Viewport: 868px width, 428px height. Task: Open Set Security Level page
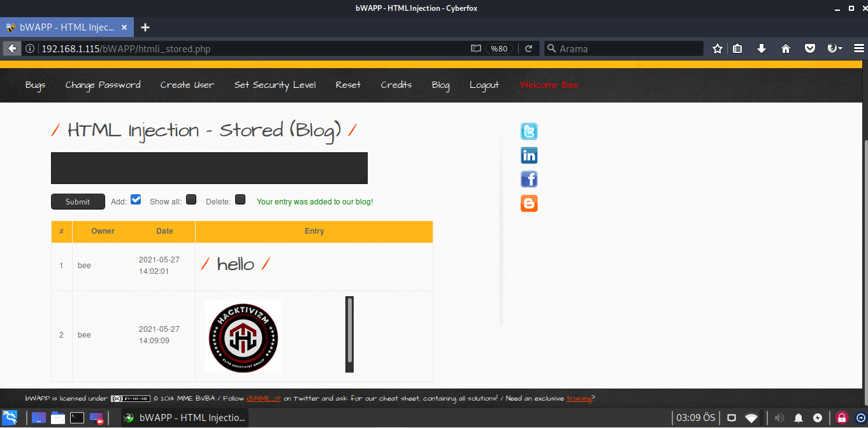pos(275,85)
